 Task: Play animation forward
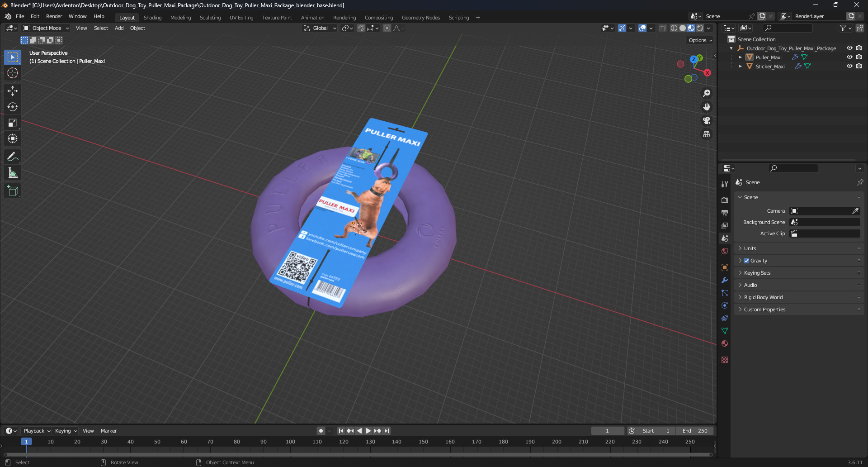tap(368, 431)
